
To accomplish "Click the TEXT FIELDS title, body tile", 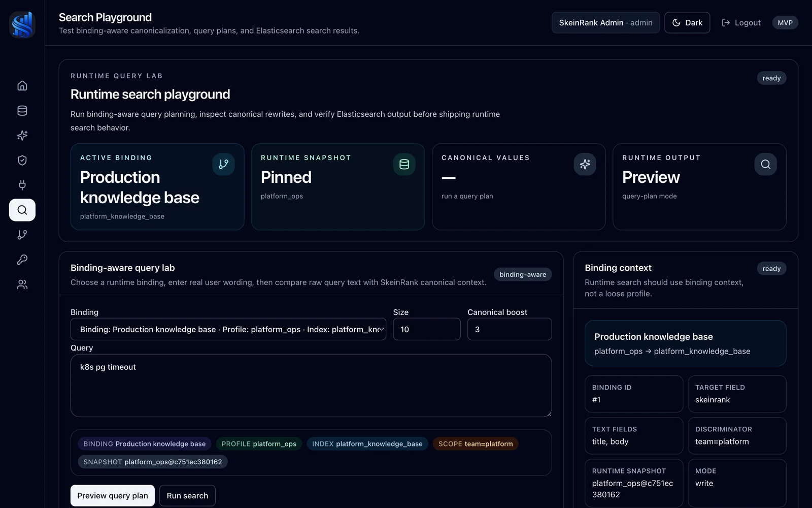I will [x=633, y=436].
